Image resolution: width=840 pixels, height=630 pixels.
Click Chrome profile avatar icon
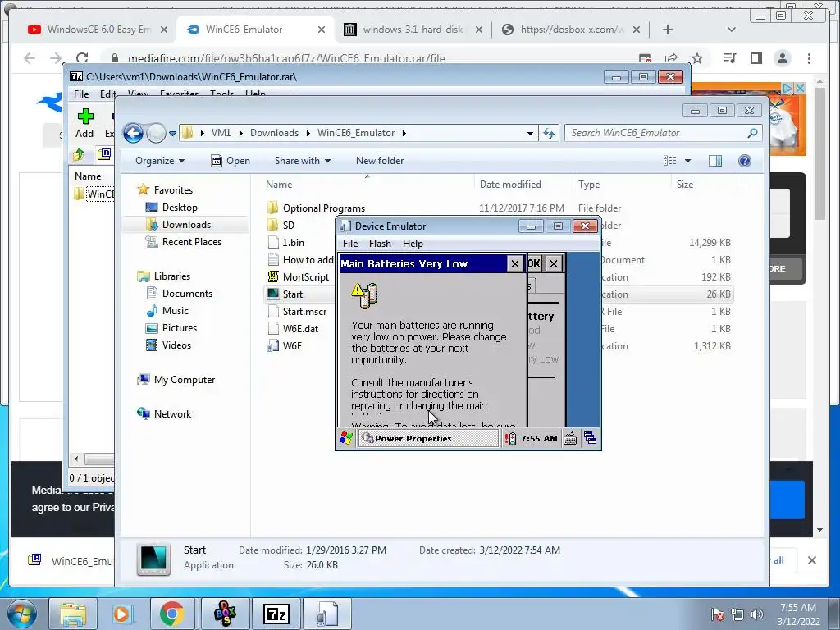(782, 58)
